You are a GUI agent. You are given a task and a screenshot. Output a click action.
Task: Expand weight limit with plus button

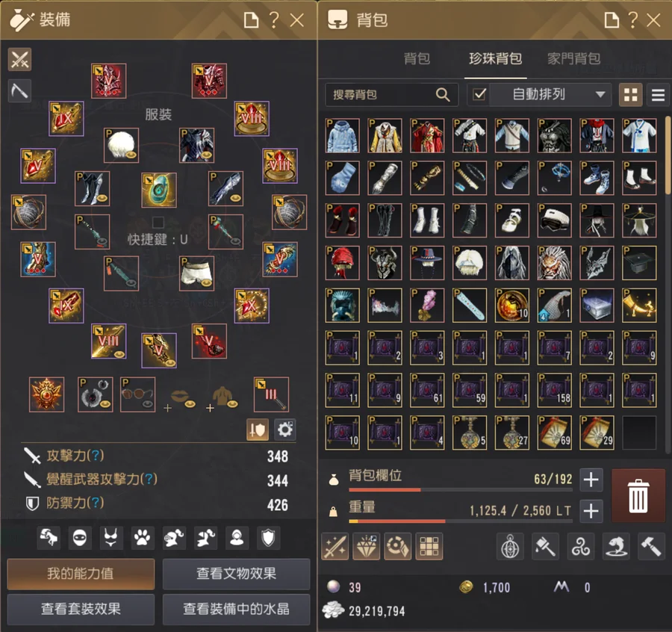coord(591,511)
